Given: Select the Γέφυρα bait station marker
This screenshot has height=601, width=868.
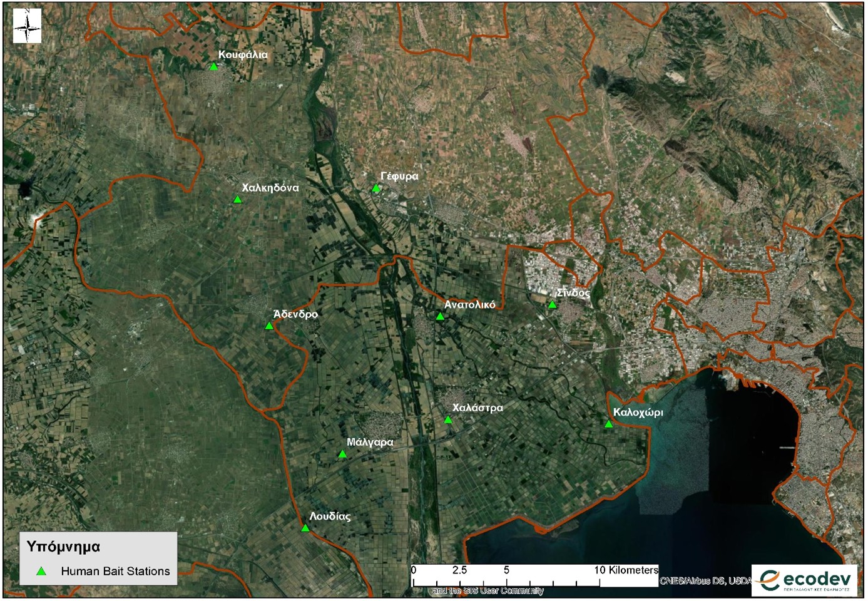Looking at the screenshot, I should tap(375, 188).
